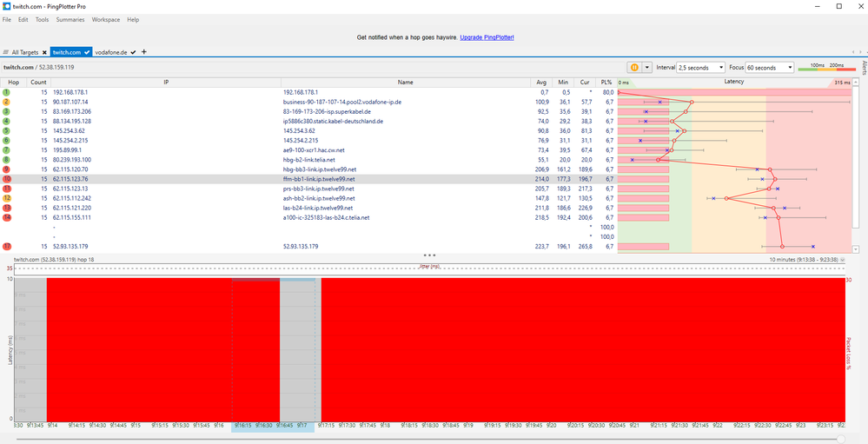Open the Tools menu

[x=42, y=19]
